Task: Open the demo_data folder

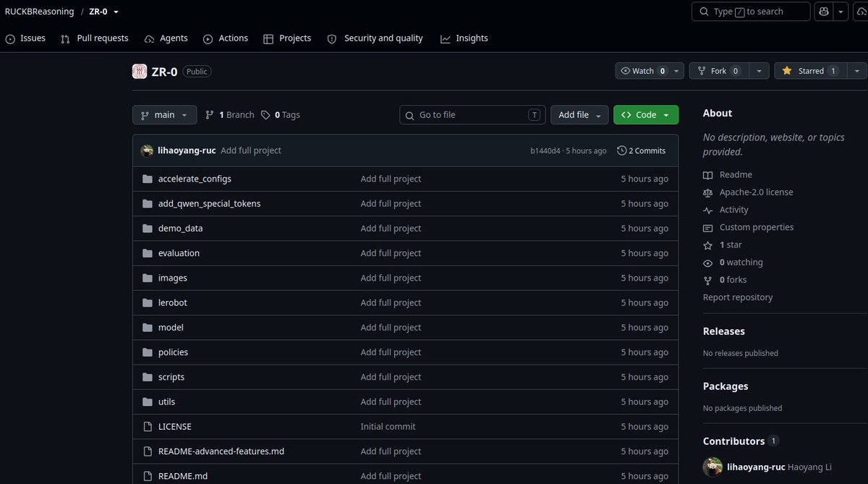Action: 180,228
